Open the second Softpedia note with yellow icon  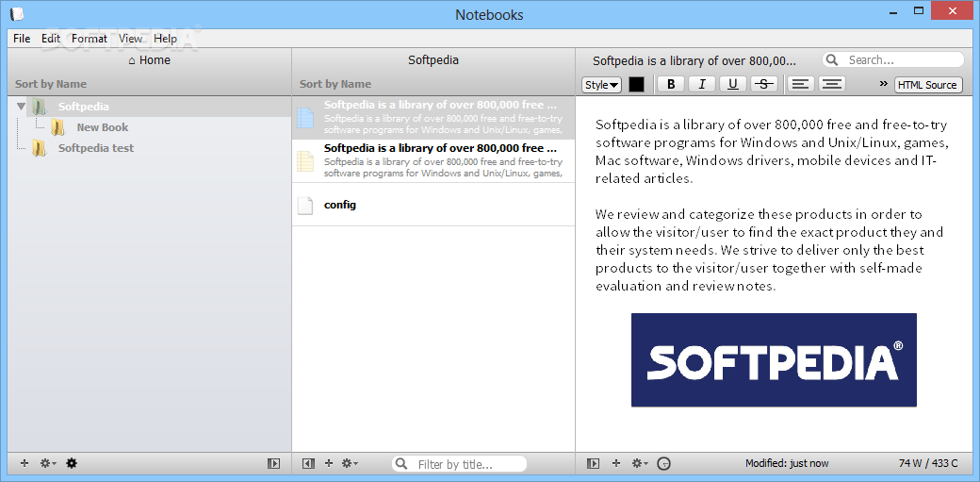(433, 160)
